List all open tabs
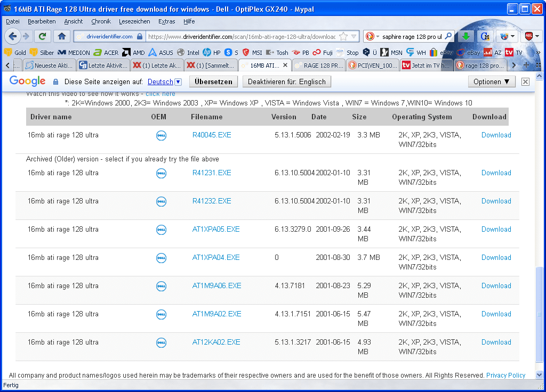Screen dimensions: 546x392 [539, 65]
